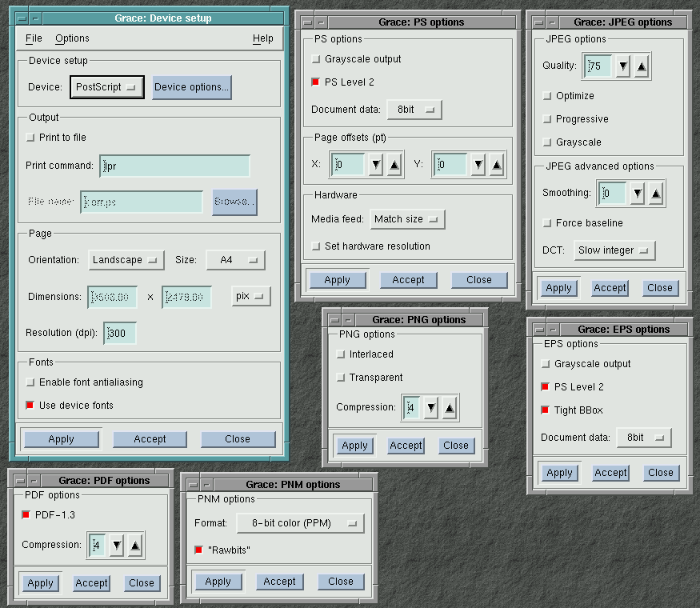Open the Device dropdown showing PostScript

107,87
